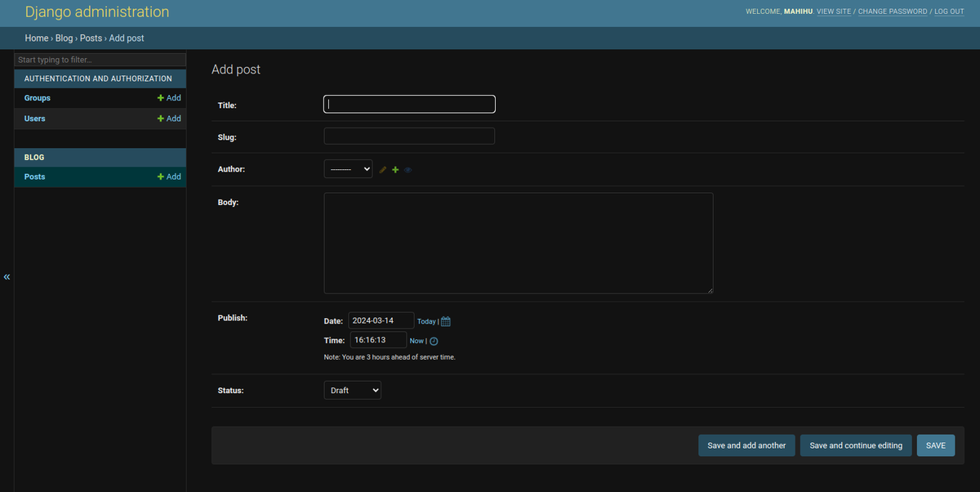Focus the Slug text field
This screenshot has height=492, width=980.
[409, 136]
